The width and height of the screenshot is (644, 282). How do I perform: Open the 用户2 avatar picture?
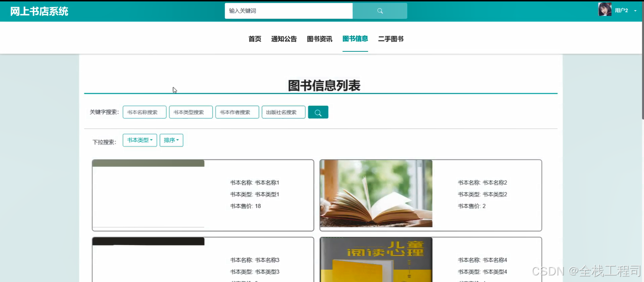605,9
